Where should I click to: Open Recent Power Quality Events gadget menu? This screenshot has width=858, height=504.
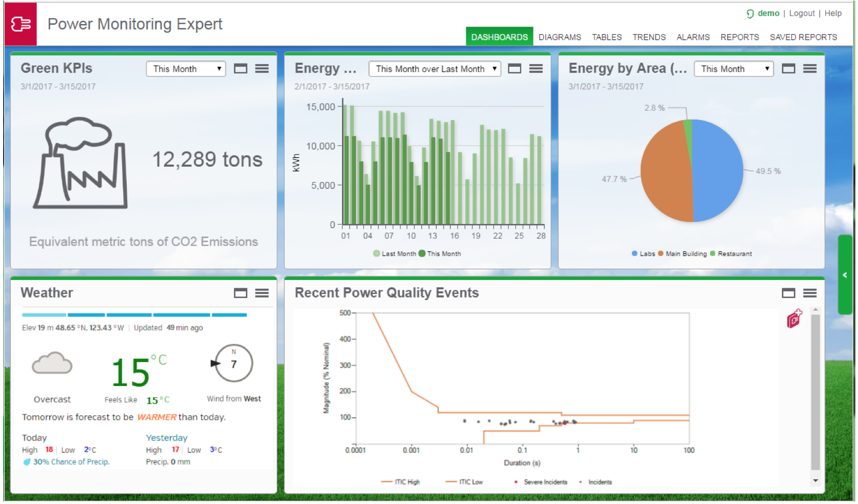pos(810,293)
